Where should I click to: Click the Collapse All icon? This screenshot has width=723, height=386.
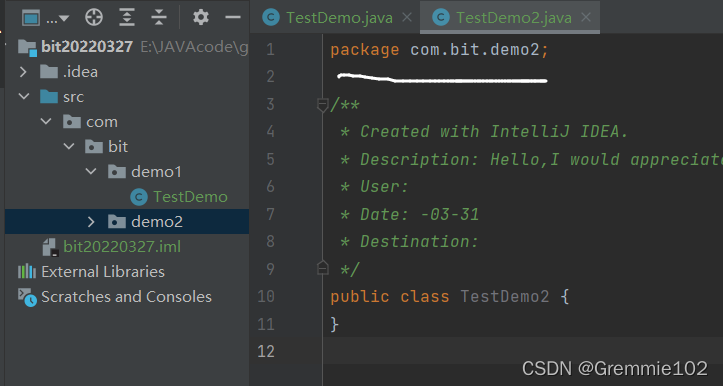coord(159,18)
